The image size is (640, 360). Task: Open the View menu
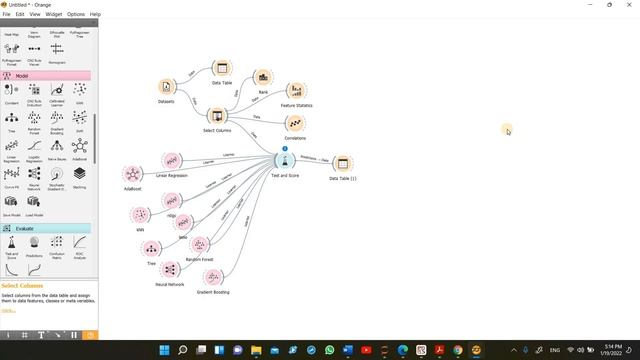[x=35, y=14]
